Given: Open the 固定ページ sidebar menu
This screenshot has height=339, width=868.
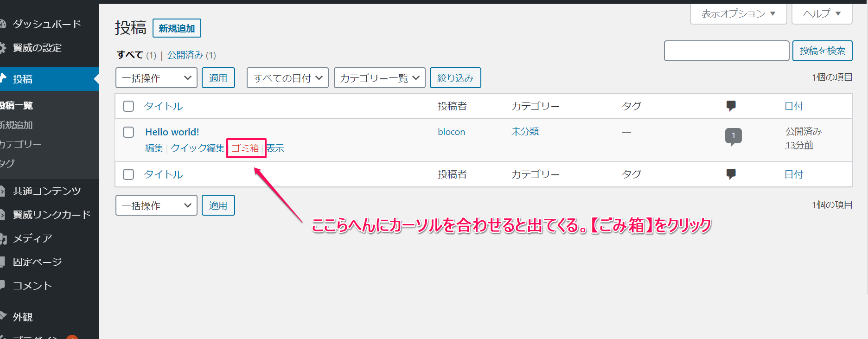Looking at the screenshot, I should pos(37,262).
